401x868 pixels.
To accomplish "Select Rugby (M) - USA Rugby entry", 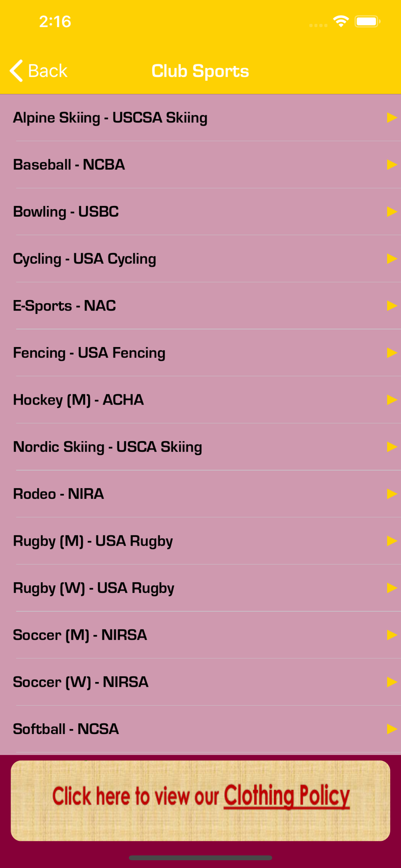I will 200,541.
